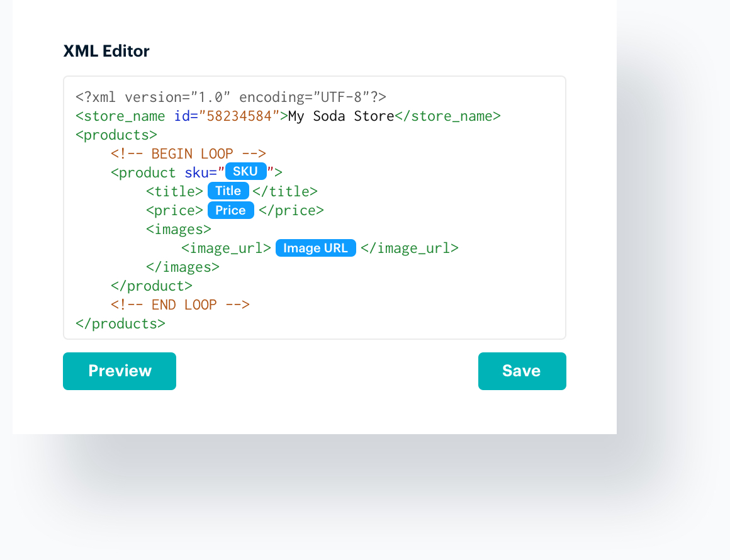Select the Image URL placeholder pill
The width and height of the screenshot is (730, 560).
click(315, 247)
